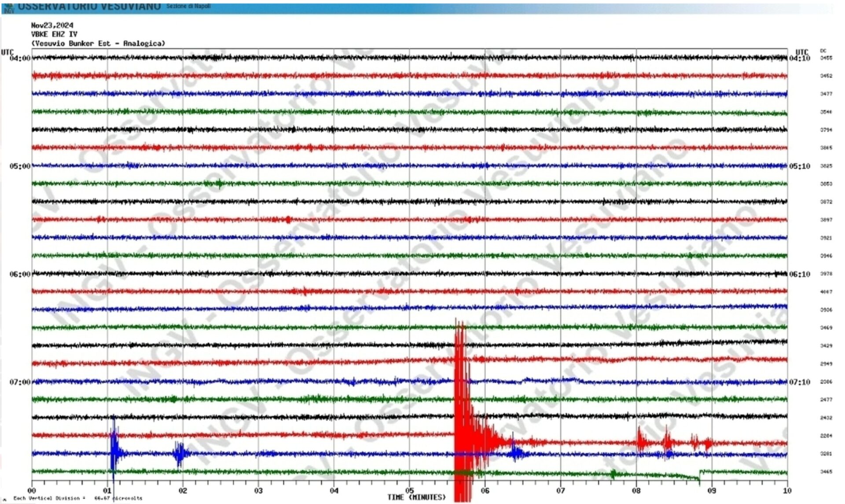This screenshot has width=845, height=504.
Task: Click the DC value 3455
Action: coord(826,58)
